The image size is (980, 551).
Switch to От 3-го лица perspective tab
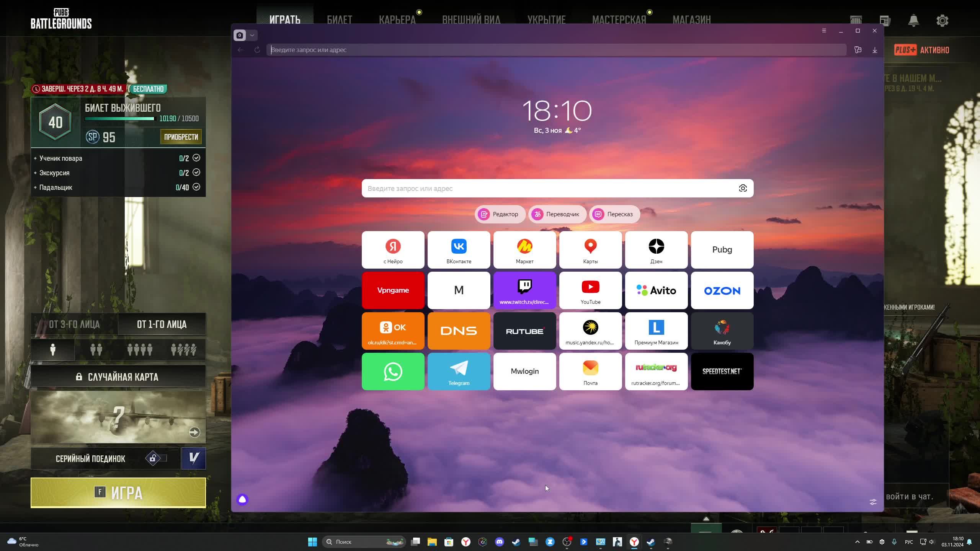click(74, 324)
